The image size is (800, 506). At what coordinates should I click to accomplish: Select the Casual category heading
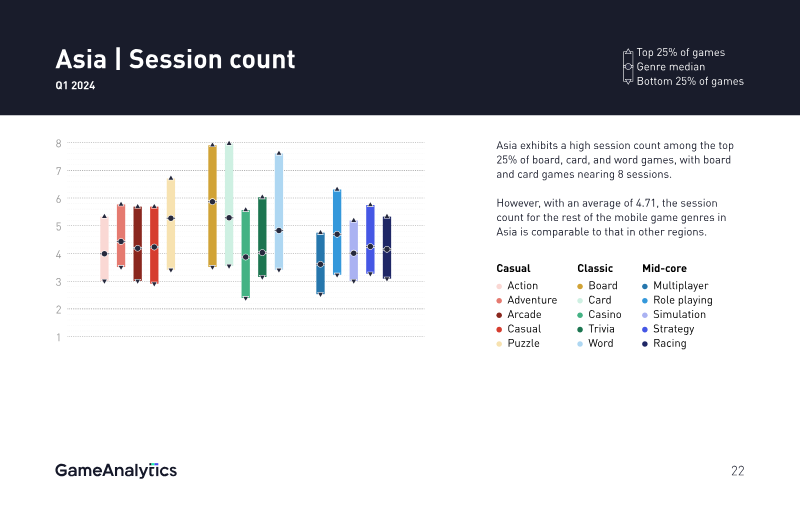click(513, 268)
